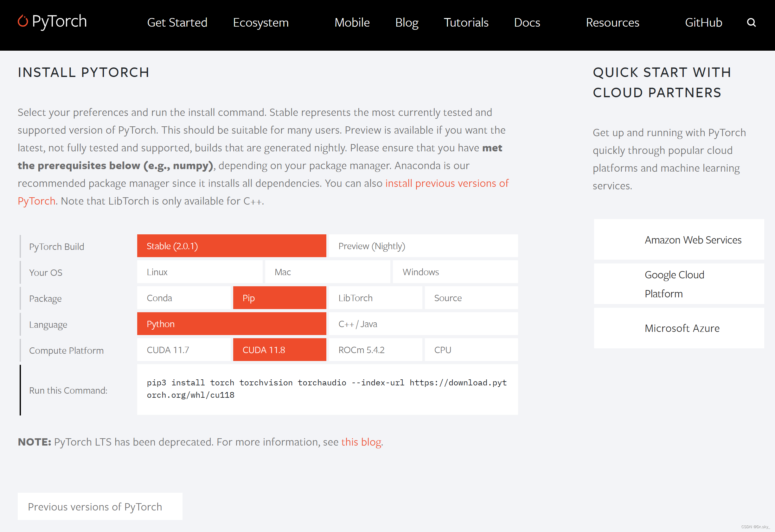
Task: Click the pip3 install command box
Action: [327, 389]
